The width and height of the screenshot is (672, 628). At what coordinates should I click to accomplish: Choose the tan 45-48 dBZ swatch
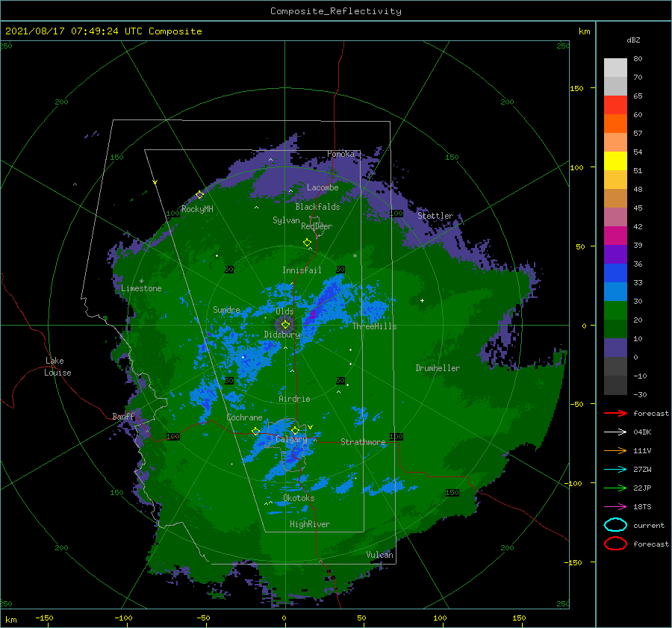(x=615, y=199)
